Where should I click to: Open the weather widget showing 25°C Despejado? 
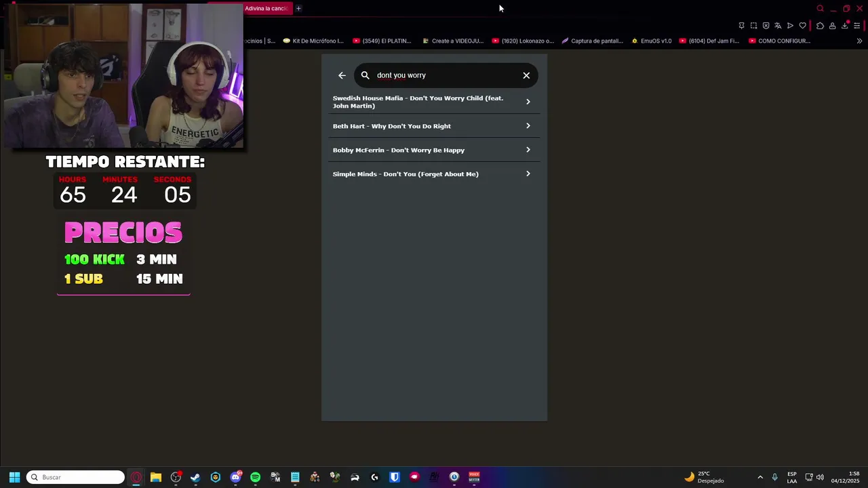(704, 477)
